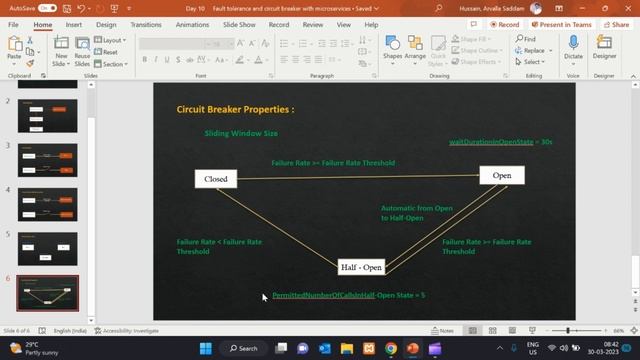This screenshot has width=640, height=360.
Task: Select slide 5 thumbnail
Action: [47, 249]
